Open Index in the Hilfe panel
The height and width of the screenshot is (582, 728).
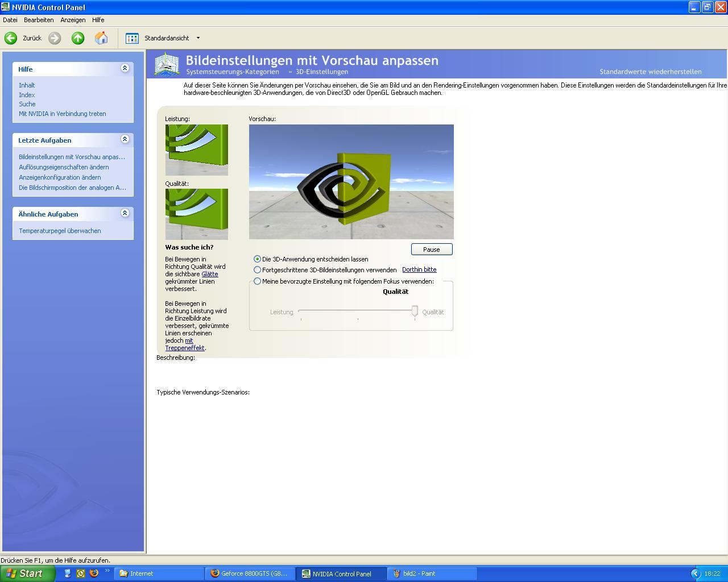click(x=27, y=95)
